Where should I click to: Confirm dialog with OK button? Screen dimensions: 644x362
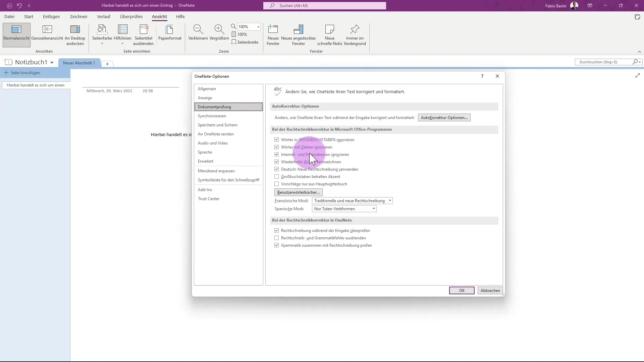(462, 291)
